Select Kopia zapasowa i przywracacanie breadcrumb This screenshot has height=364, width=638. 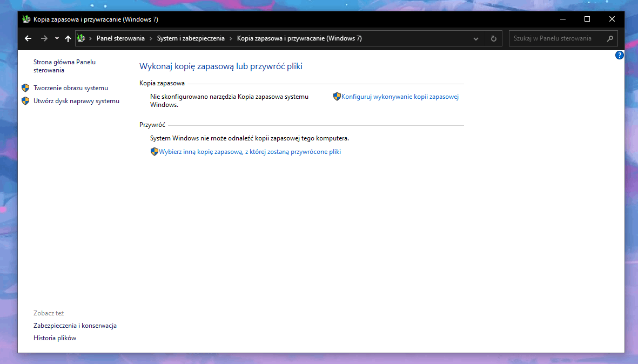point(299,38)
